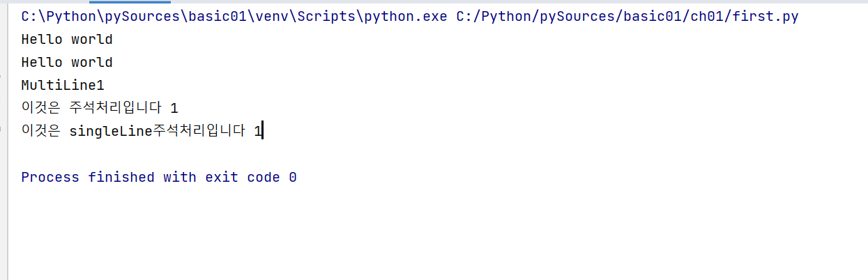Click the word world in the first output line
This screenshot has height=280, width=868.
coord(92,40)
